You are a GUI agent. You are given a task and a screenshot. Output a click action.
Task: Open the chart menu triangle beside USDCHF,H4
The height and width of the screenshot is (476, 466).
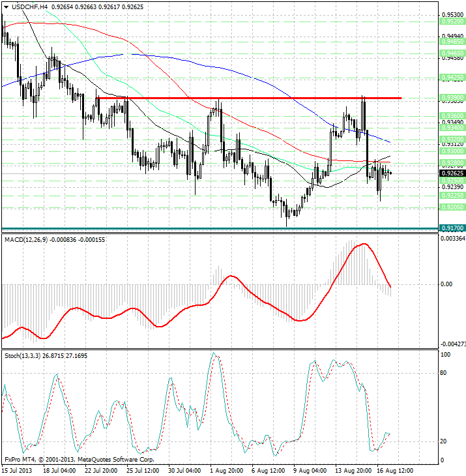click(x=6, y=7)
